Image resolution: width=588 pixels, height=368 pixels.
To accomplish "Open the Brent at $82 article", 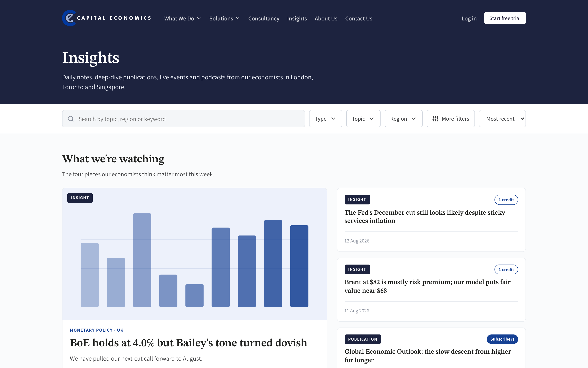I will (x=427, y=286).
